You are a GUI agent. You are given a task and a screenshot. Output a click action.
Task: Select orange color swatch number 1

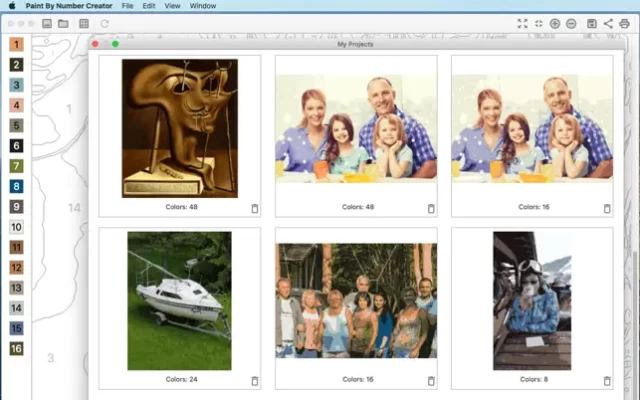[x=16, y=44]
